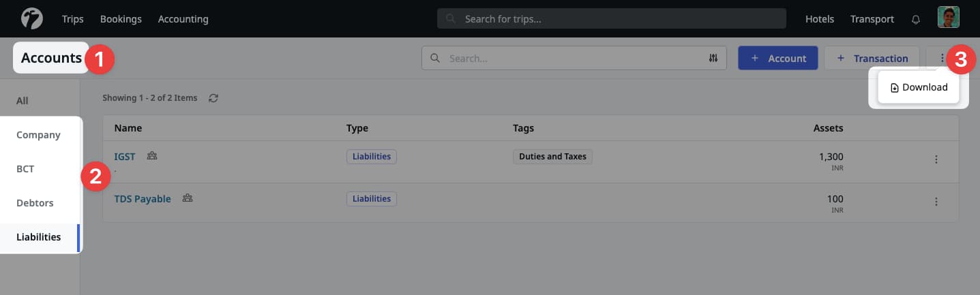Toggle the header more options menu
980x295 pixels.
[942, 59]
